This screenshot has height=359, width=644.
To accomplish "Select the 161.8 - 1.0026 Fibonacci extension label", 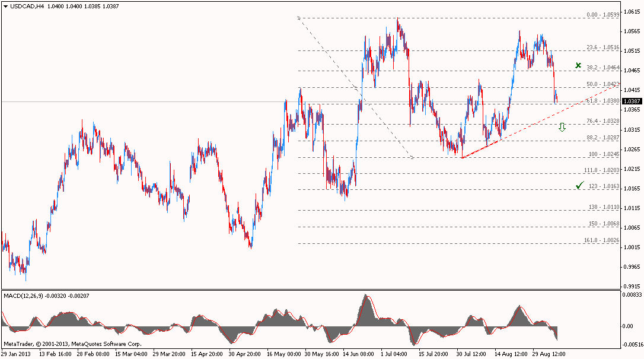I will click(602, 240).
